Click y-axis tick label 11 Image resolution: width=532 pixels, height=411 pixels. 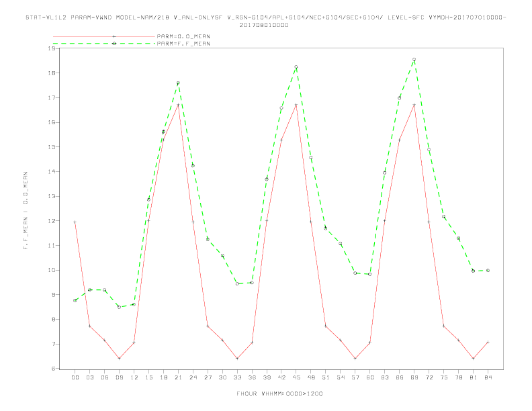click(x=52, y=246)
